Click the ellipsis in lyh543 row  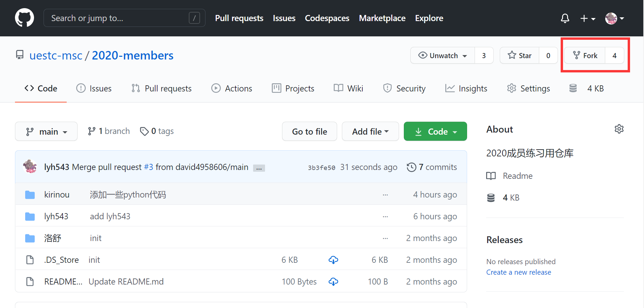click(385, 217)
